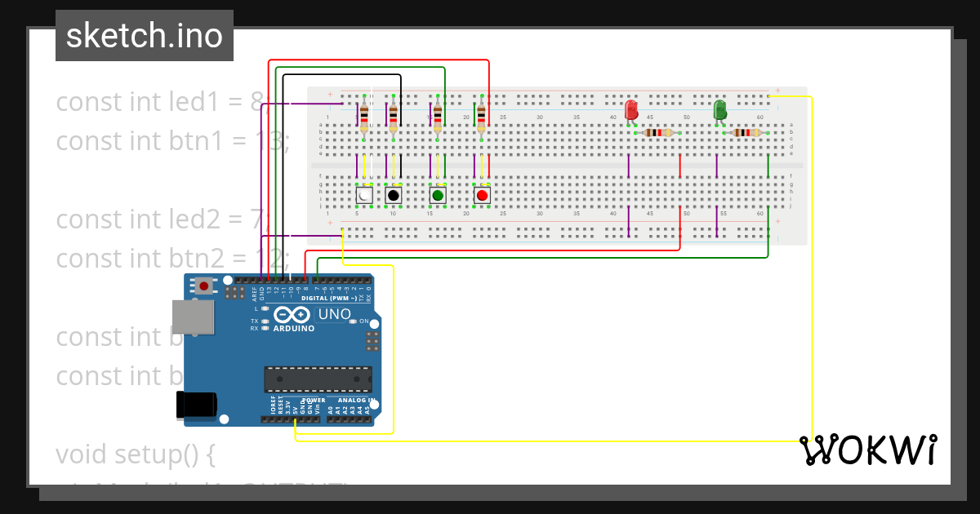Click the ATmega chip on the Arduino Uno
This screenshot has width=980, height=514.
[x=318, y=379]
